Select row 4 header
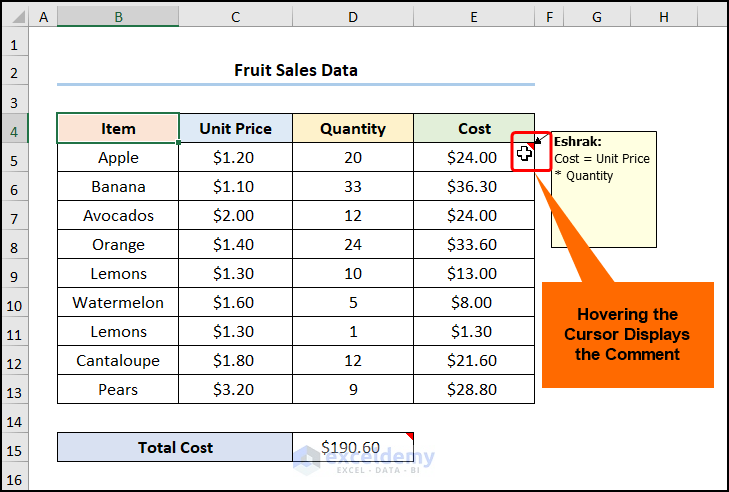Image resolution: width=729 pixels, height=492 pixels. click(x=15, y=130)
